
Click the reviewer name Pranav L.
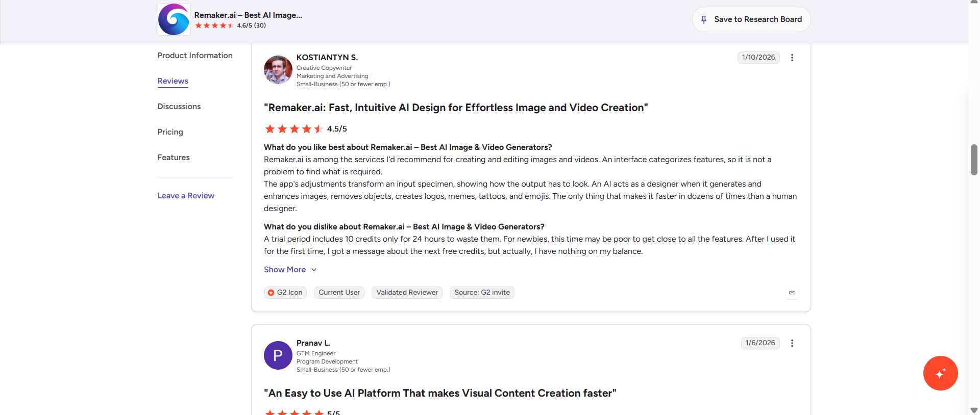313,343
